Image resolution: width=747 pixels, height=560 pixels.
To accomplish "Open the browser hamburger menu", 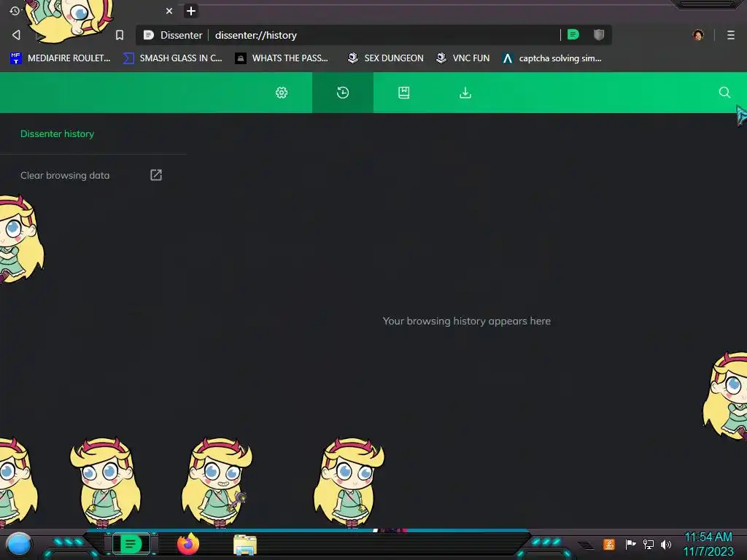I will pyautogui.click(x=731, y=35).
